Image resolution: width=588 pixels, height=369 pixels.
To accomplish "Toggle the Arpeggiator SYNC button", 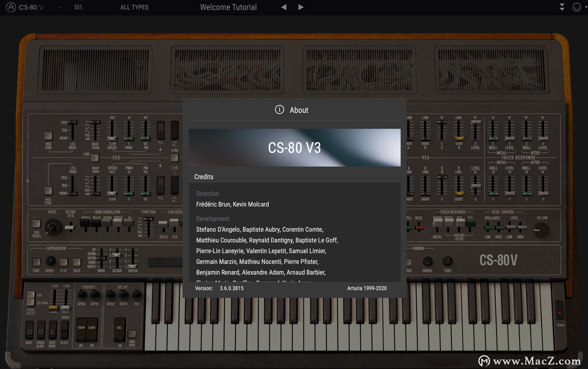I will tap(36, 262).
